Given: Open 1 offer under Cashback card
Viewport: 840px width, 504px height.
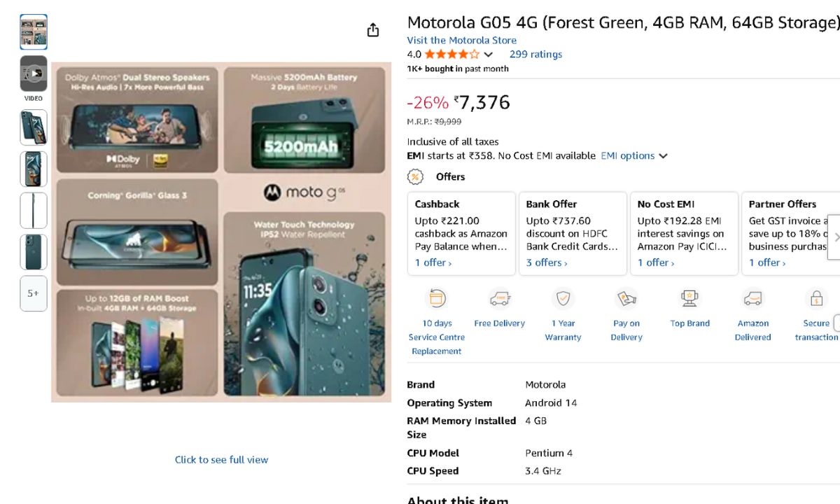Looking at the screenshot, I should [433, 263].
